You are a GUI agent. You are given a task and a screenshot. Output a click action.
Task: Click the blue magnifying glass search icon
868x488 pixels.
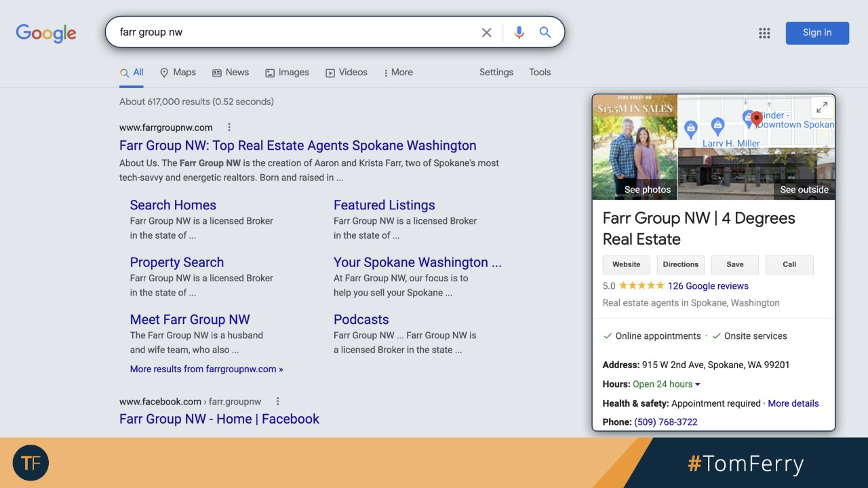tap(545, 33)
